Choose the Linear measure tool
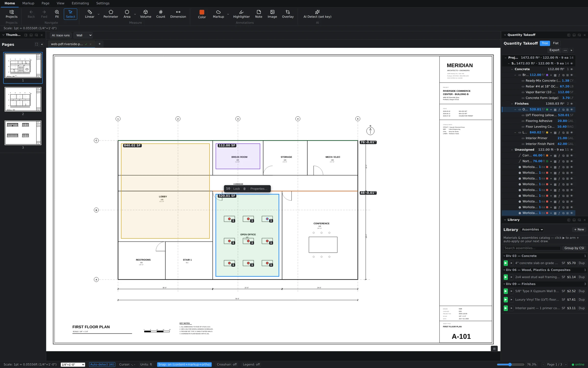This screenshot has width=588, height=368. click(x=89, y=14)
